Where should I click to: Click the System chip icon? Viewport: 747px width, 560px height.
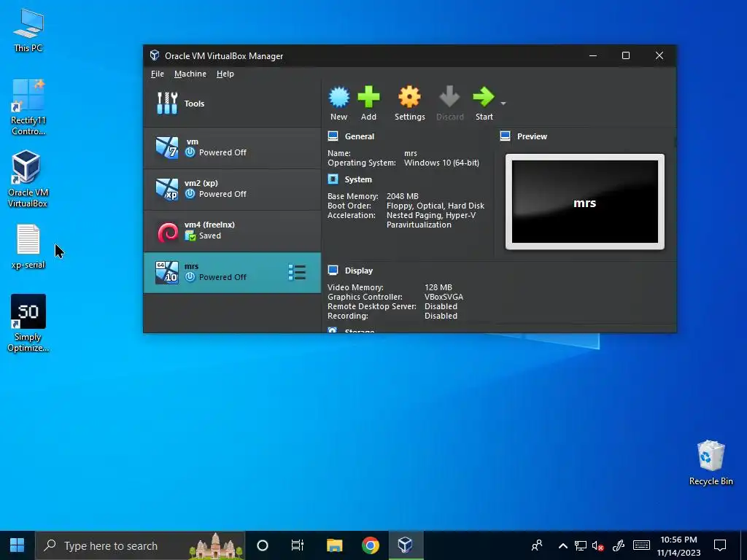point(333,179)
